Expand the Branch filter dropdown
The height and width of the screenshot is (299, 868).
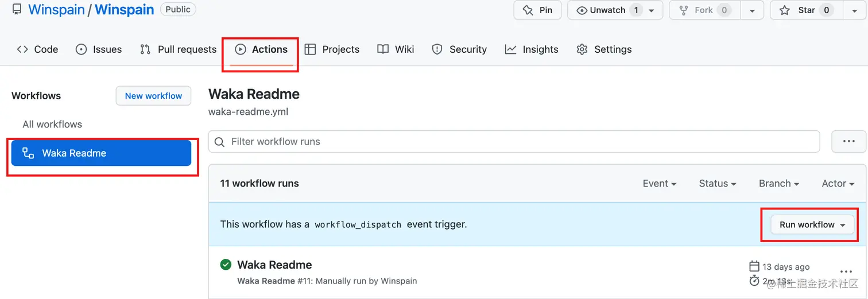(779, 184)
